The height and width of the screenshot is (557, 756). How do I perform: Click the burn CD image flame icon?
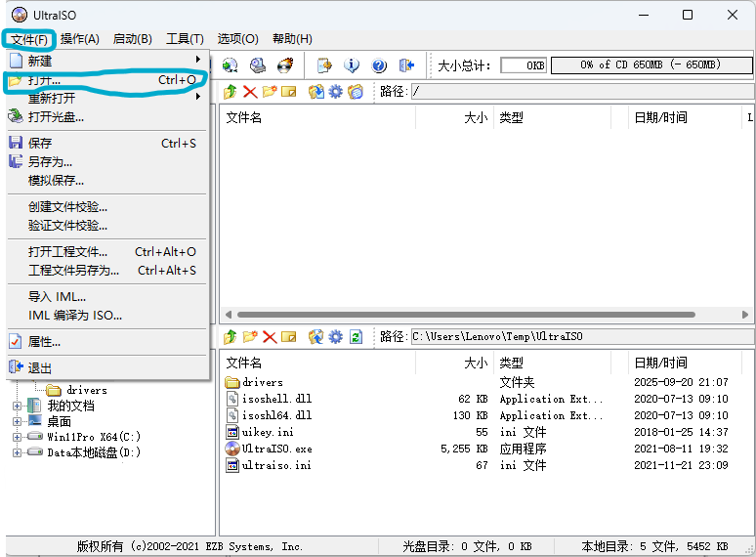point(285,65)
